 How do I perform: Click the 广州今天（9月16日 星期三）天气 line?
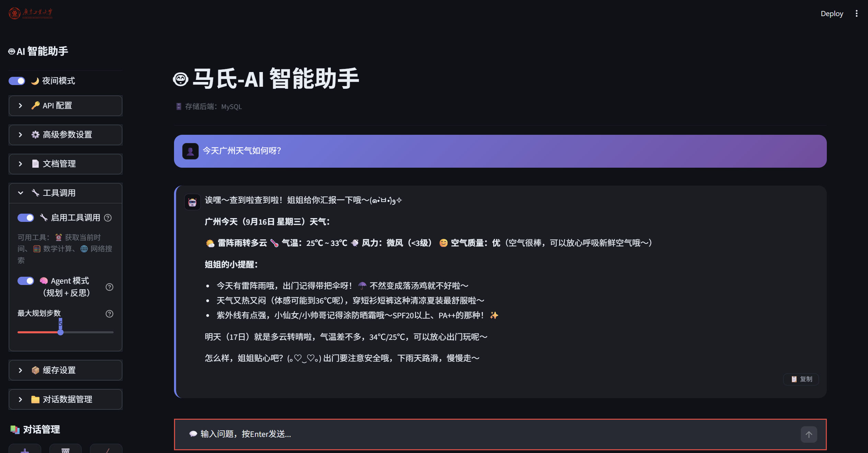click(267, 222)
